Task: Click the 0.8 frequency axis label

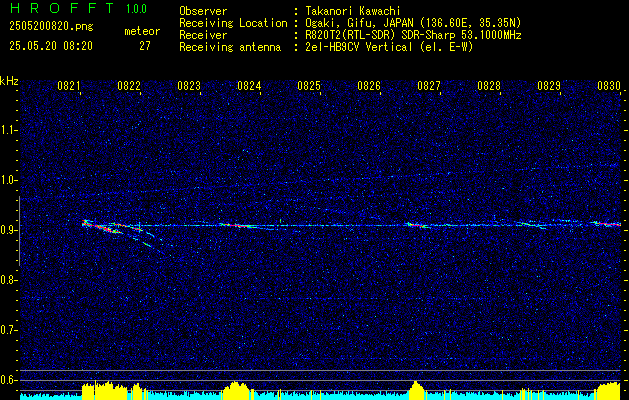Action: (8, 280)
